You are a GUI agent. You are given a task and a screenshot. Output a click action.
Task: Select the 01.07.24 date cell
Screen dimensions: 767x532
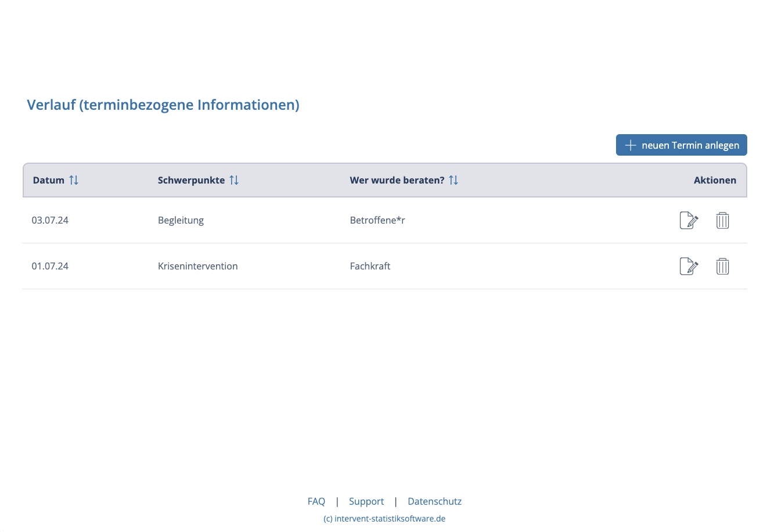point(50,266)
